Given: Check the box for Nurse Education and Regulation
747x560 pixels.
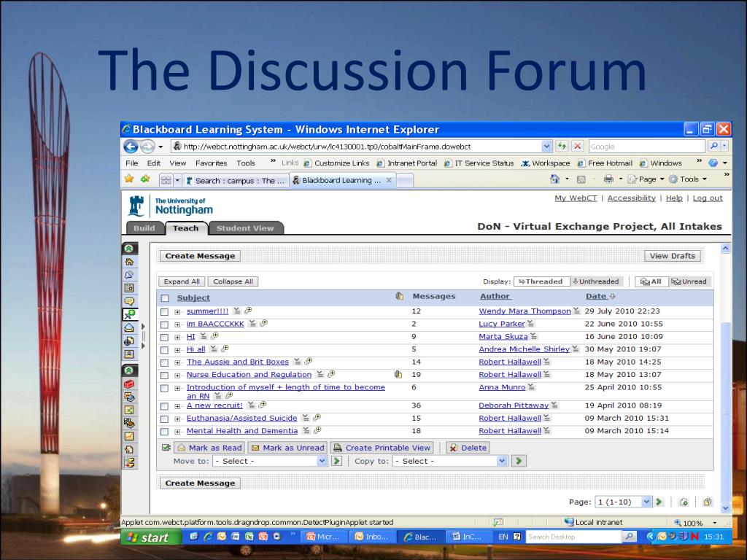Looking at the screenshot, I should click(164, 376).
